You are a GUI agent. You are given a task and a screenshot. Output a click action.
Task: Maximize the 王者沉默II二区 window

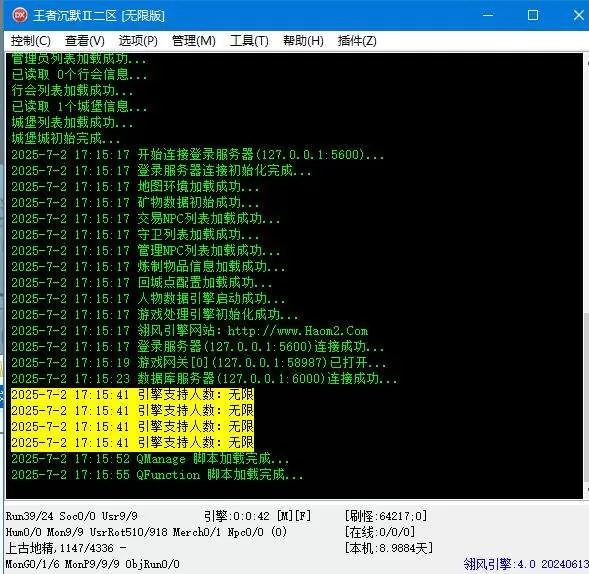pyautogui.click(x=533, y=15)
